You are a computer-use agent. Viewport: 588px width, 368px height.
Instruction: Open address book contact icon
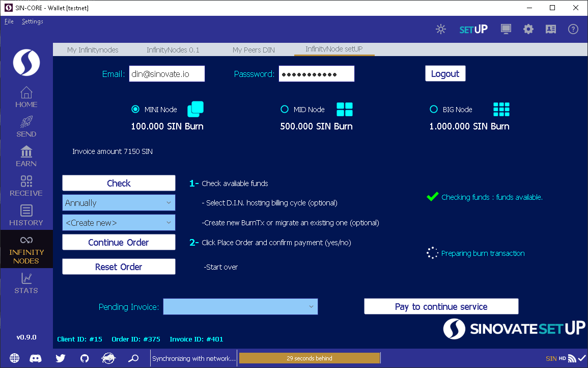pyautogui.click(x=551, y=29)
